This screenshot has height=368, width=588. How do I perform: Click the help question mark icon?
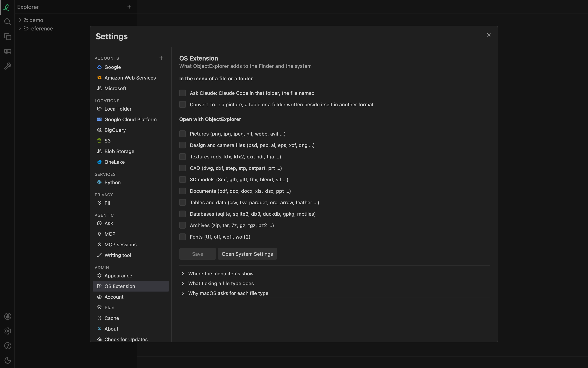(8, 346)
